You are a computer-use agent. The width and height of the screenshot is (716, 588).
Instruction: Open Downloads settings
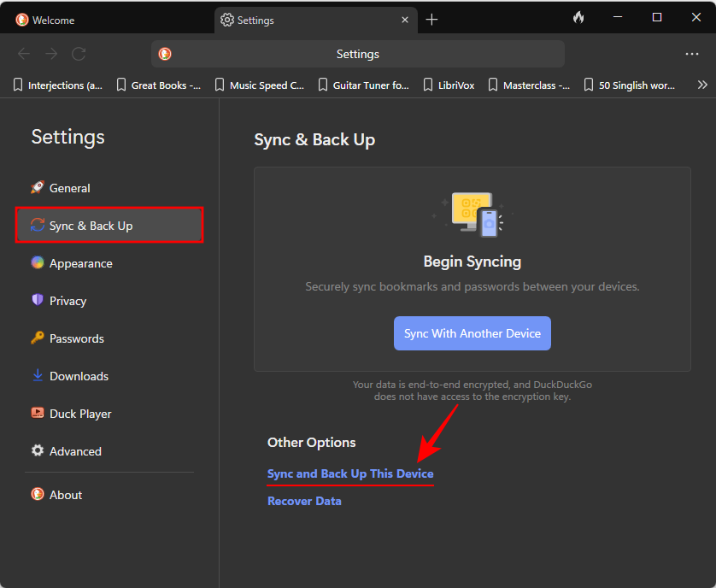point(109,376)
